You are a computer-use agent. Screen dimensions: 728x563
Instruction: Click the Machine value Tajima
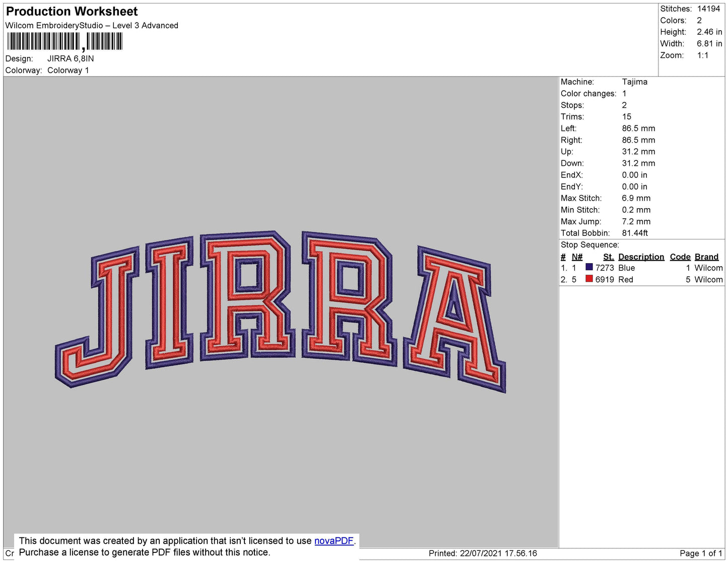(635, 82)
